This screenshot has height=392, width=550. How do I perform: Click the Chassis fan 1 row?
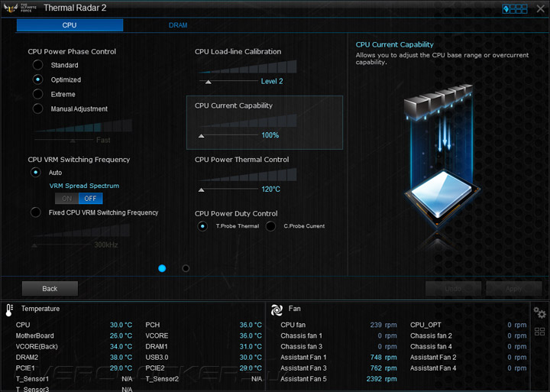[338, 336]
